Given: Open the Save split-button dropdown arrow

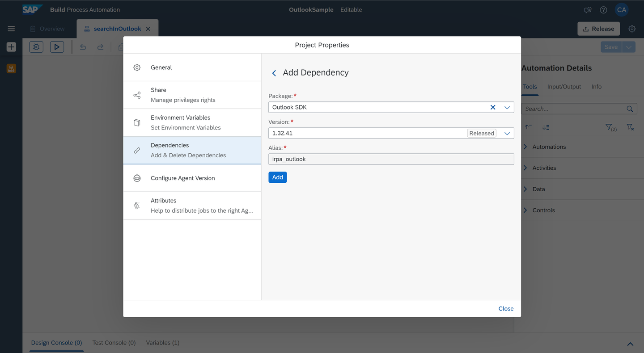Looking at the screenshot, I should [x=630, y=47].
